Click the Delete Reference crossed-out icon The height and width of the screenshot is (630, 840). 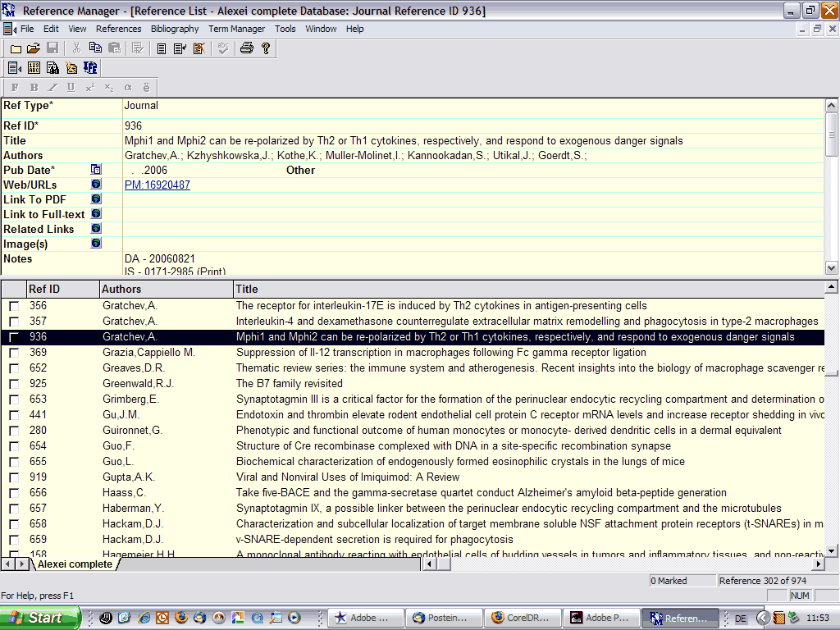coord(199,48)
